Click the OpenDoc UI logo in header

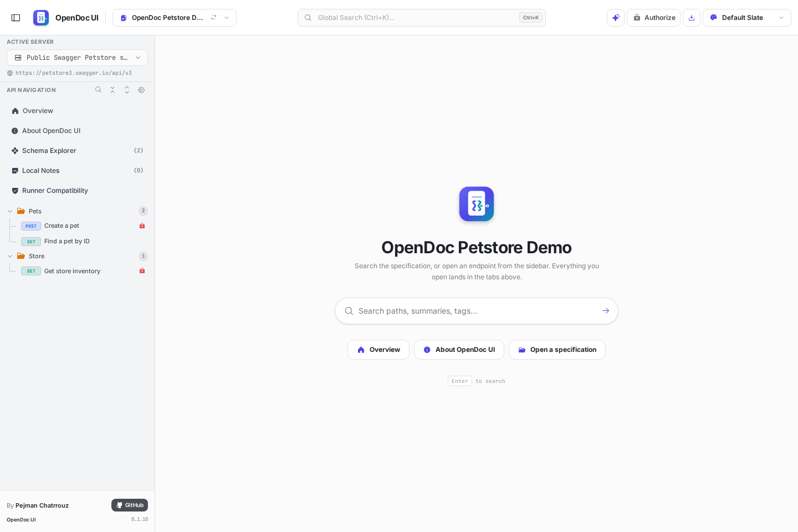coord(41,18)
